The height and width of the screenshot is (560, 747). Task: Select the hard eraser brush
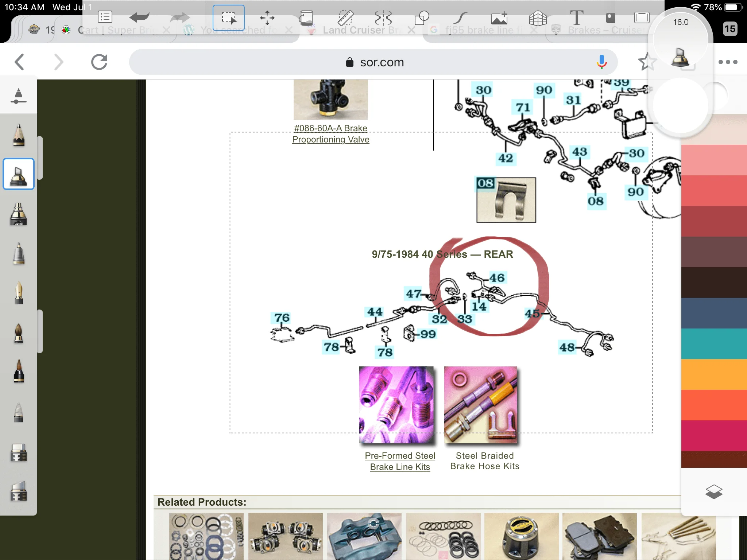point(18,452)
